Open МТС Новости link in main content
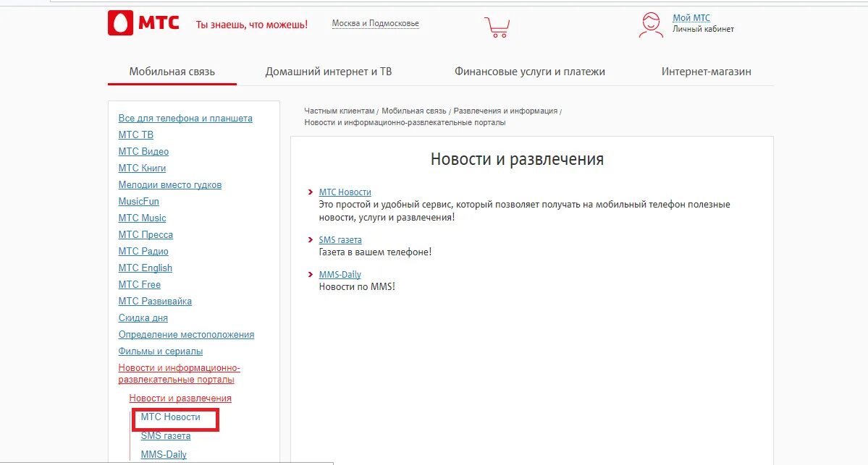Viewport: 868px width, 465px height. pyautogui.click(x=345, y=192)
